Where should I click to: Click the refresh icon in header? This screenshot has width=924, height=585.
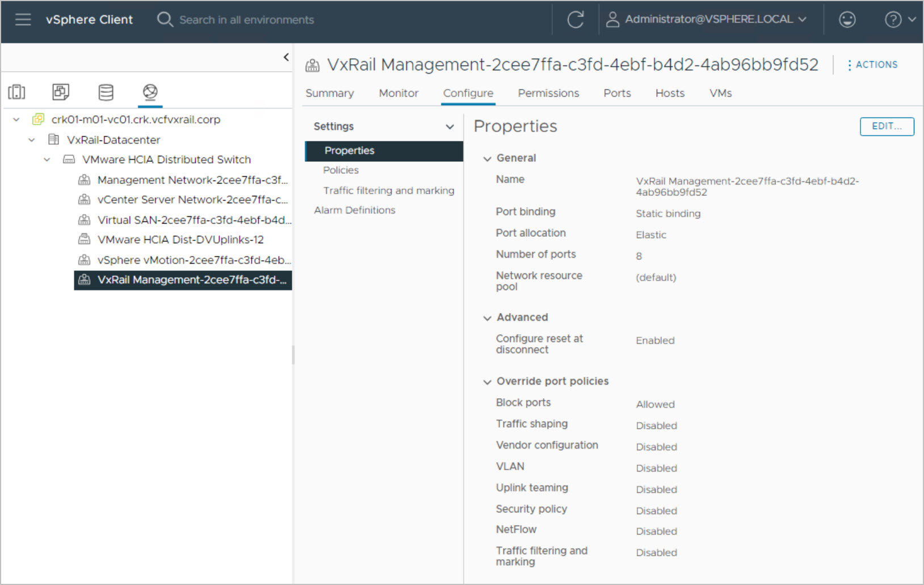tap(575, 20)
